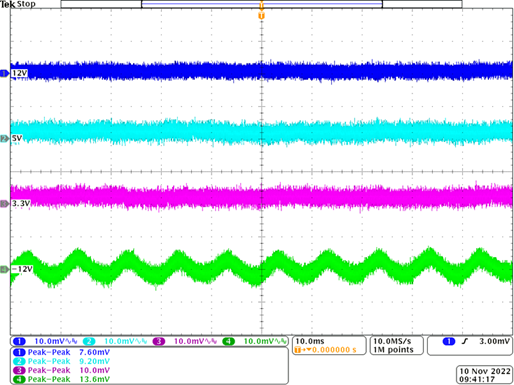Click channel 3 ground marker beside 3.3V label
Screen dimensions: 514x385
click(x=4, y=204)
